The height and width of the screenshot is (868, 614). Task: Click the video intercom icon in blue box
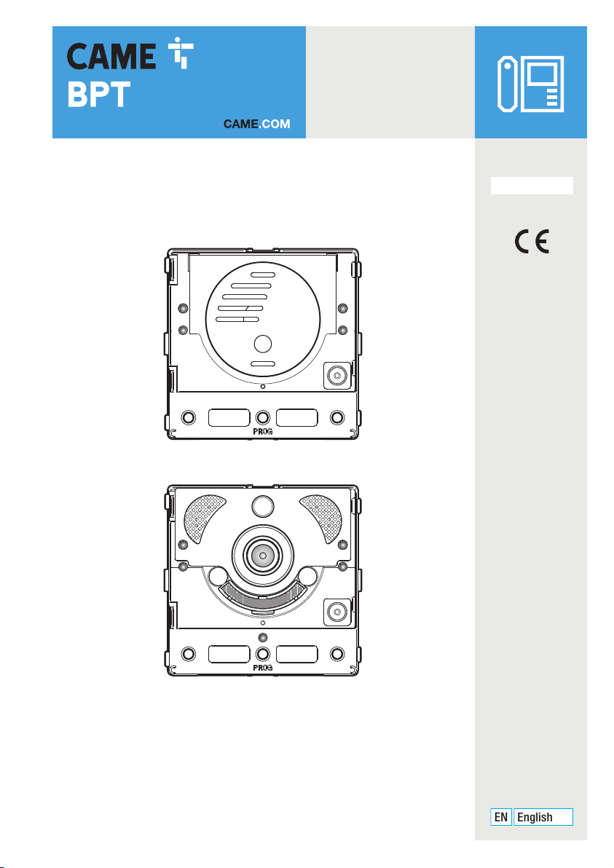click(x=530, y=84)
